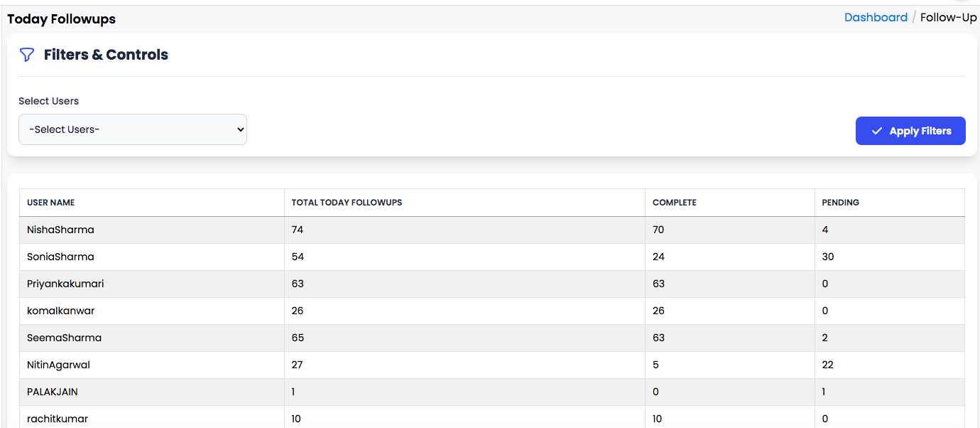Click the USER NAME column header
Viewport: 980px width, 428px height.
click(x=51, y=203)
